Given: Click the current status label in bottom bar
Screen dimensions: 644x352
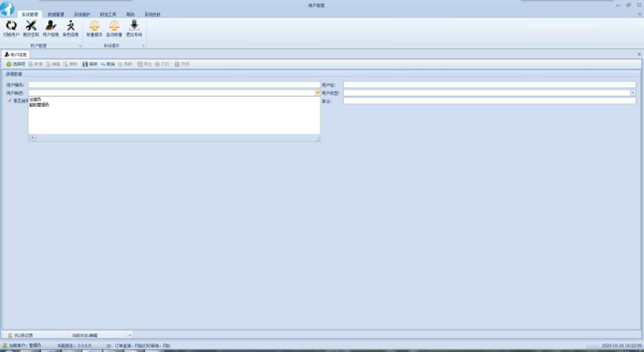Looking at the screenshot, I should tap(85, 335).
